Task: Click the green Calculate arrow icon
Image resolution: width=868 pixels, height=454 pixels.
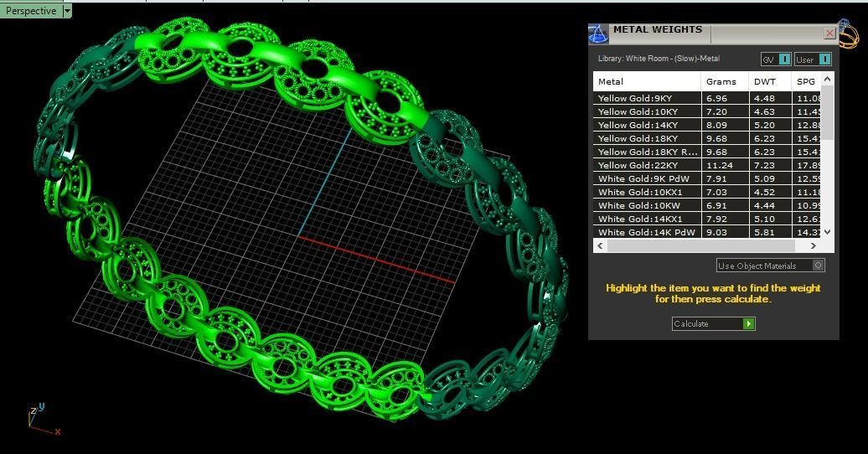Action: click(748, 323)
